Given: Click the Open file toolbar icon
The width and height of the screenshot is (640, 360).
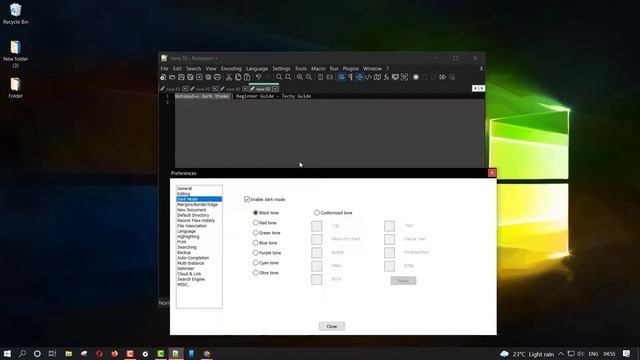Looking at the screenshot, I should pyautogui.click(x=172, y=77).
